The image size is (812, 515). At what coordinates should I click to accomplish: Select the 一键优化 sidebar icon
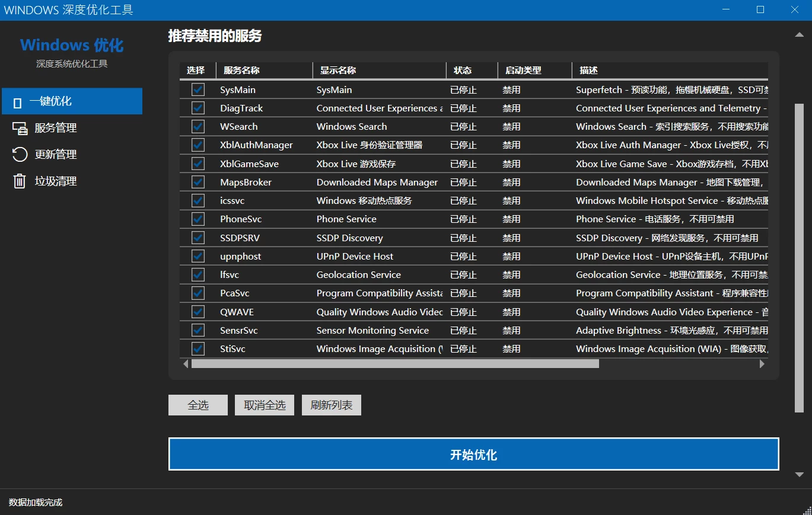click(x=18, y=101)
